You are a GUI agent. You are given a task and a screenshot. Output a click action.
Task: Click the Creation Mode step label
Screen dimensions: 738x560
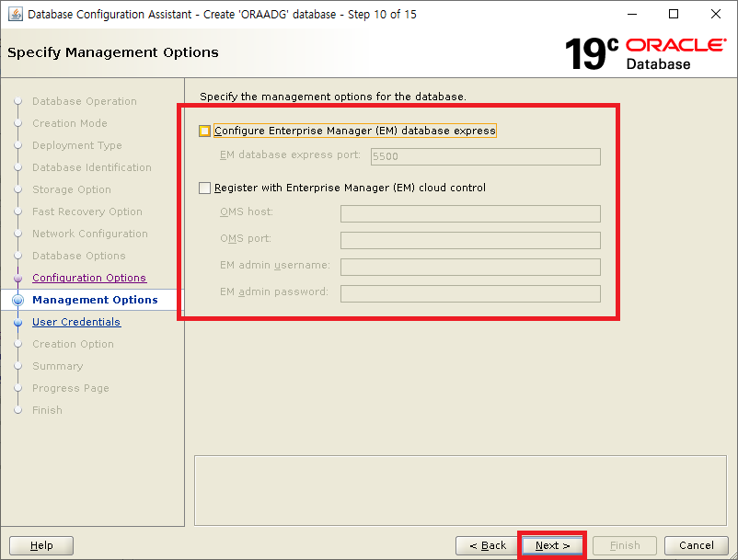70,123
